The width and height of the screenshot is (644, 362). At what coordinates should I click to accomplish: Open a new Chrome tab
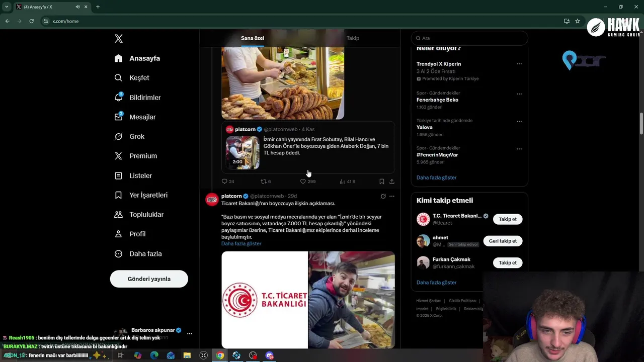[98, 7]
